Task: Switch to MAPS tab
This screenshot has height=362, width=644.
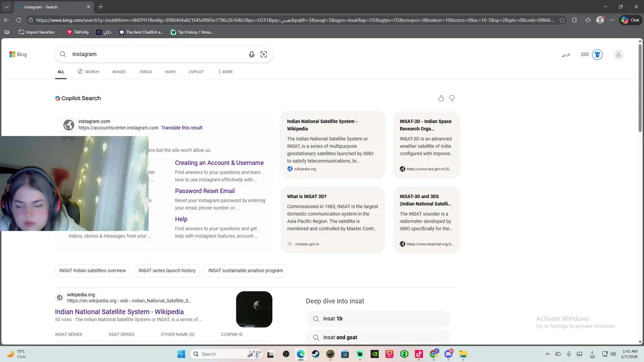Action: (170, 72)
